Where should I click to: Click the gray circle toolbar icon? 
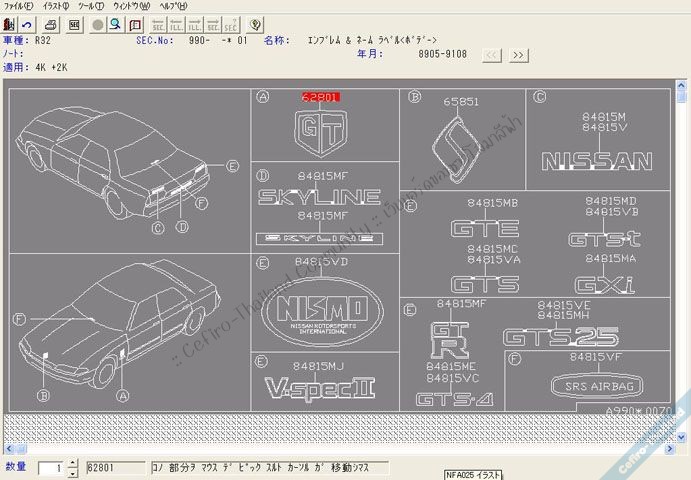98,24
